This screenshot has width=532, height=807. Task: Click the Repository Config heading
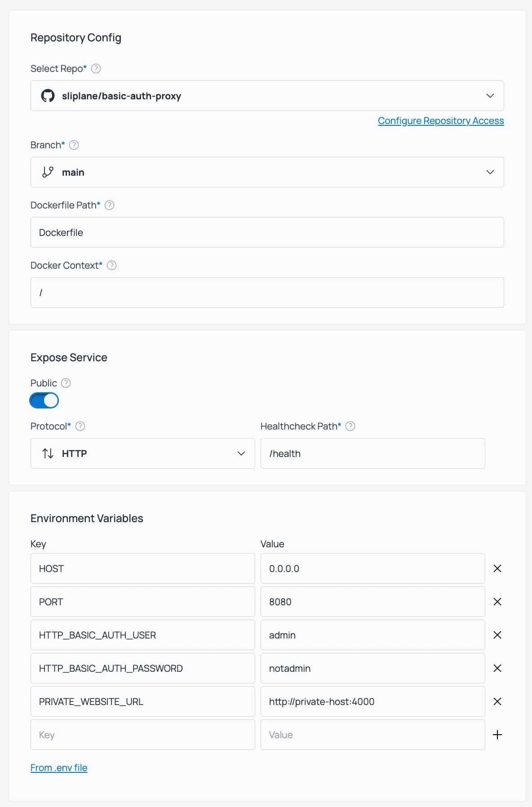[76, 38]
